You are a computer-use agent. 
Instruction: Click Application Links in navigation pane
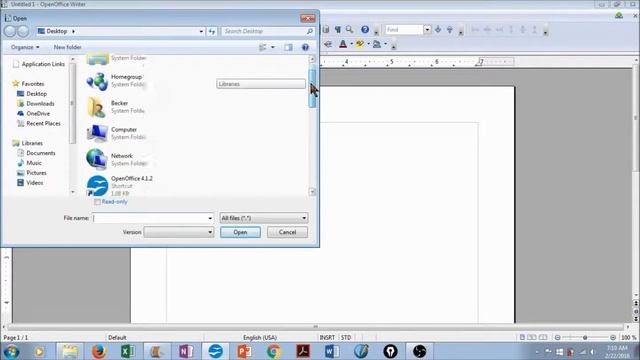(x=38, y=64)
